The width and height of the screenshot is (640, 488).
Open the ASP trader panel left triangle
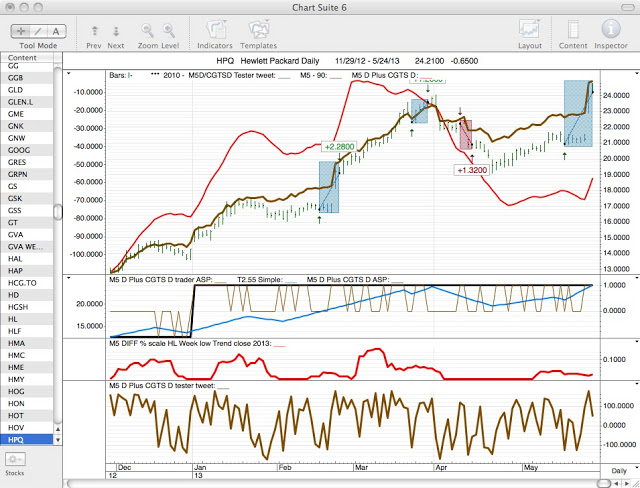click(69, 278)
